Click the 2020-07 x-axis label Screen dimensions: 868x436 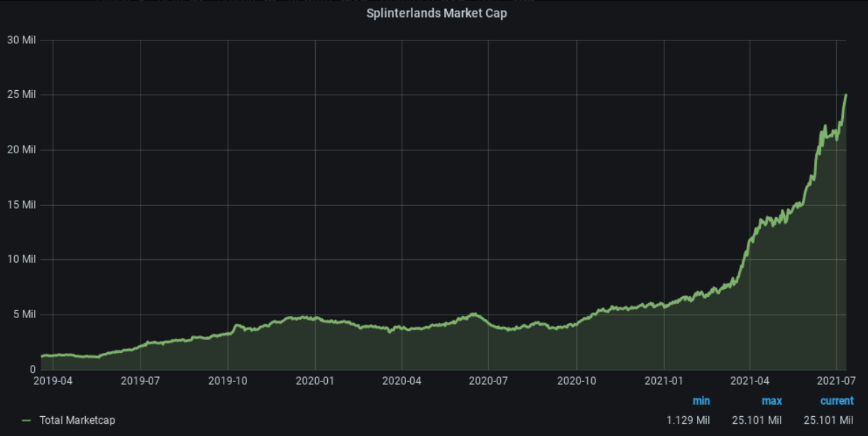coord(488,381)
